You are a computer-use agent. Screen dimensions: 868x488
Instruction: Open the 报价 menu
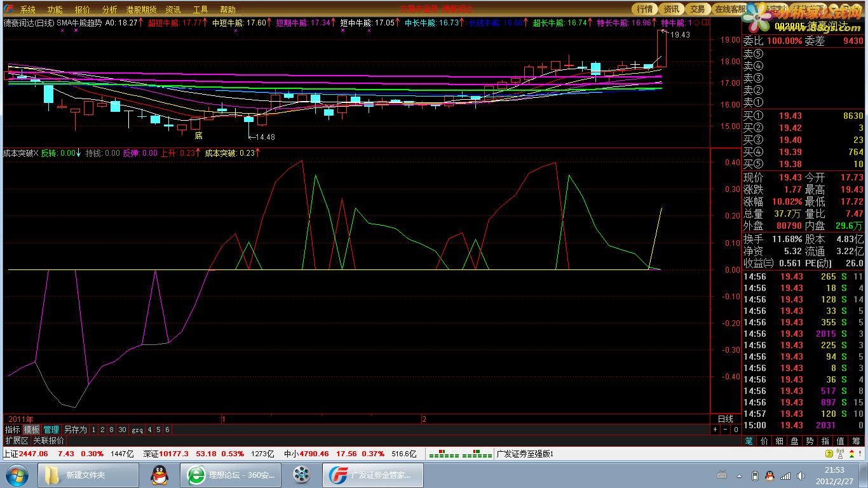pyautogui.click(x=83, y=10)
